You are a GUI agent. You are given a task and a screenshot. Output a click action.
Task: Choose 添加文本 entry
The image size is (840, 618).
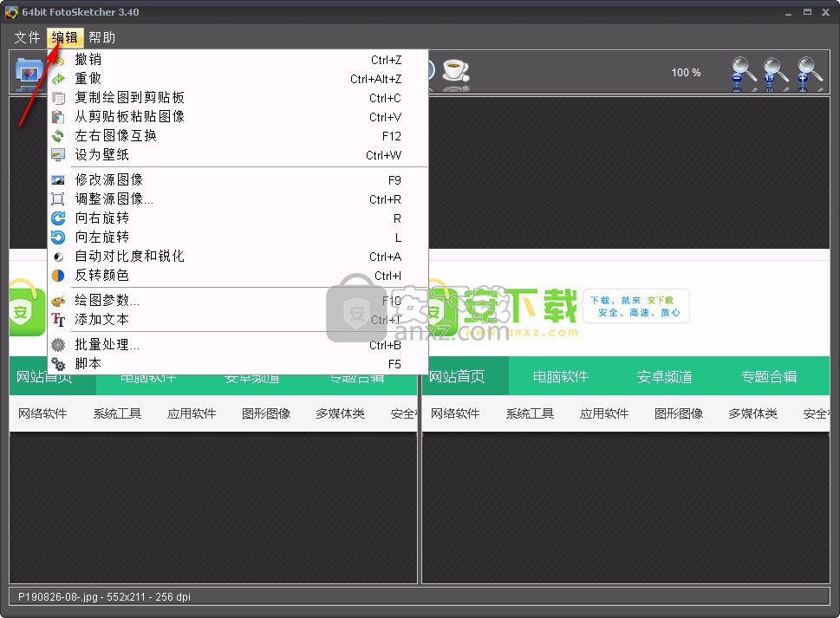pos(238,320)
